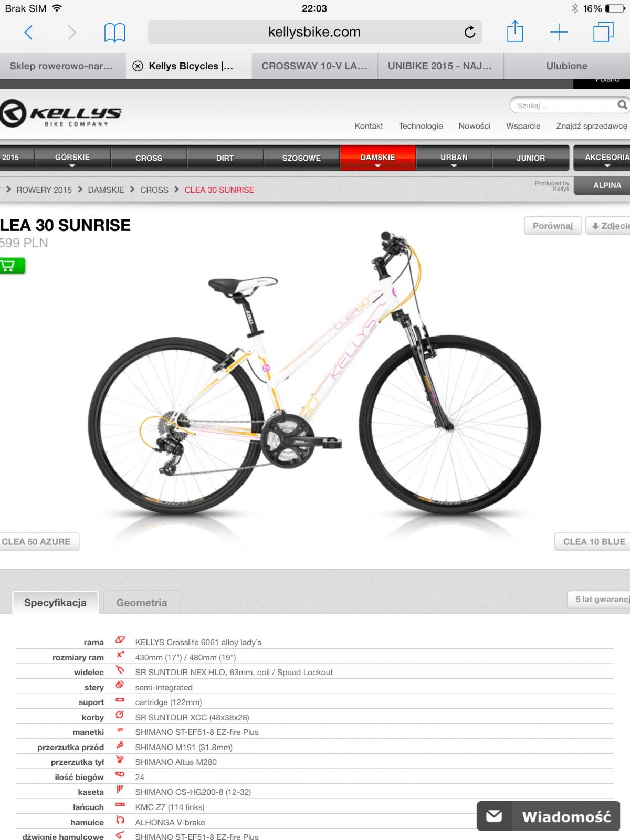This screenshot has height=840, width=630.
Task: Select the CROSS menu item
Action: (x=149, y=158)
